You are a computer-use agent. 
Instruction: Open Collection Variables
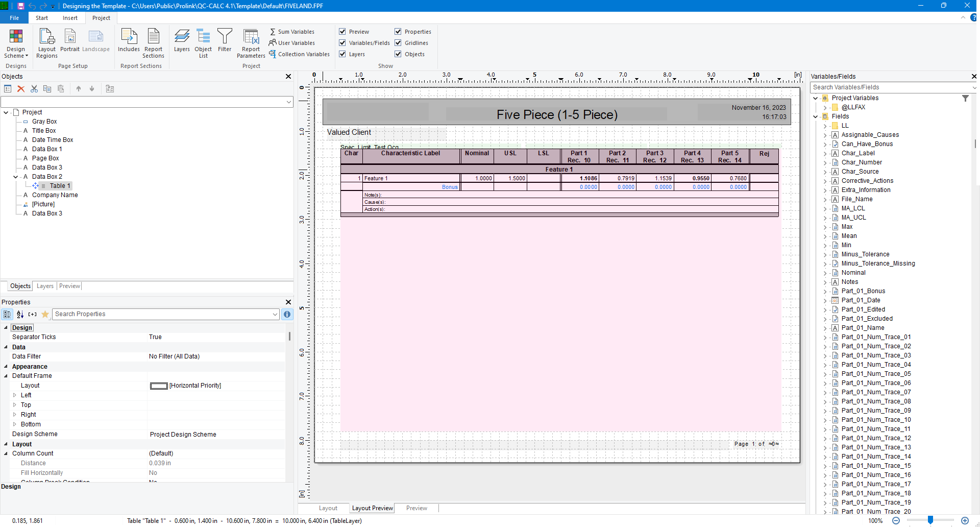coord(299,54)
